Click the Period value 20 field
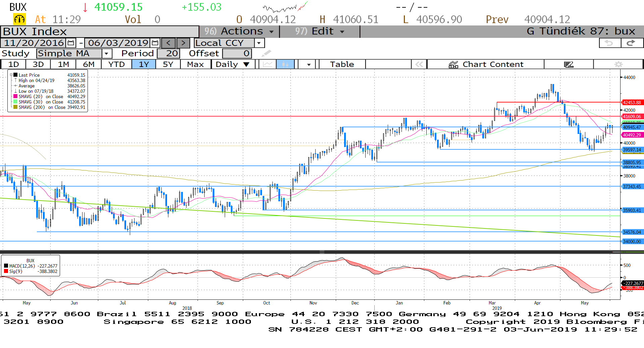Screen dimensions: 644x348 [x=169, y=53]
